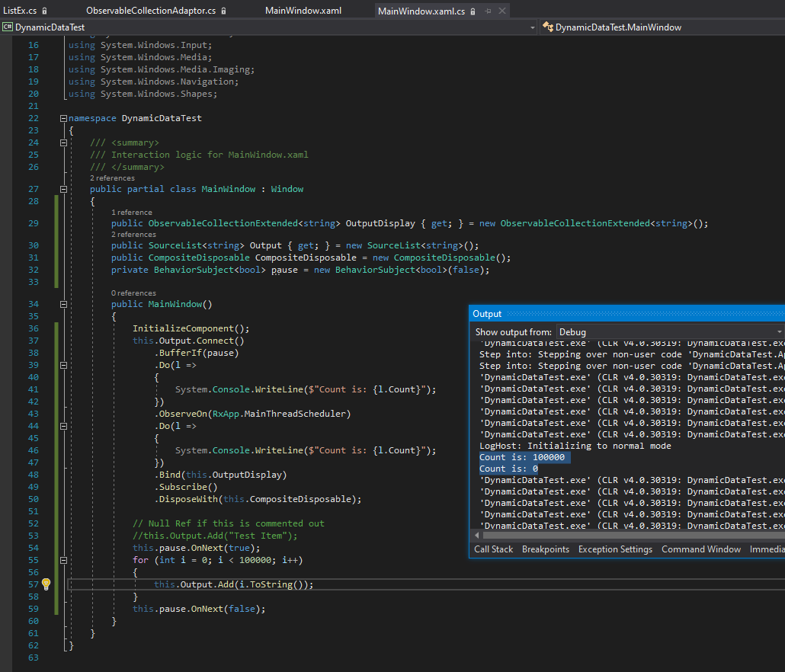Image resolution: width=785 pixels, height=672 pixels.
Task: Click 'using System.Windows.Shapes;' on line 20
Action: [x=143, y=94]
